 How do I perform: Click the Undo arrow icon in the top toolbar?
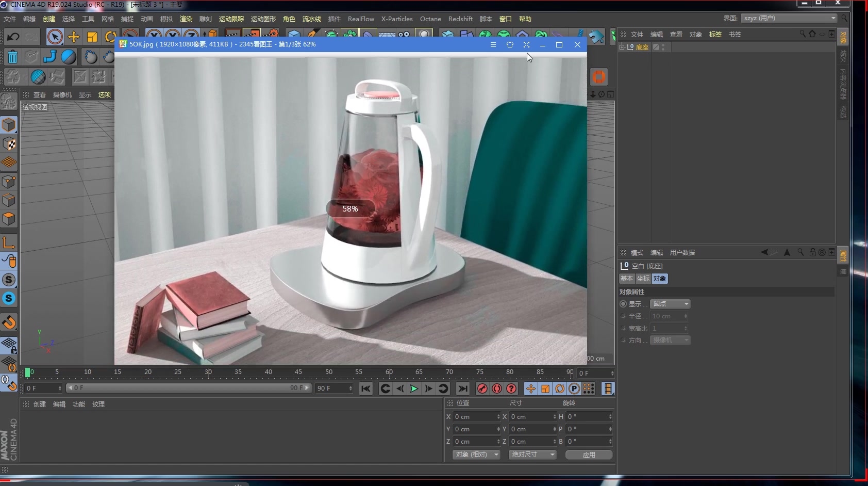tap(12, 37)
